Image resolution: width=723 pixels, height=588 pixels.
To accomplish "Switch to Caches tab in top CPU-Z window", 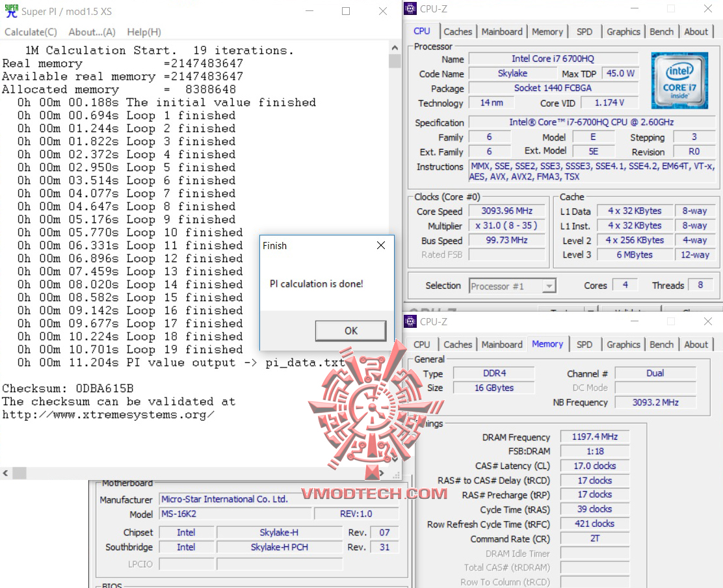I will (458, 32).
